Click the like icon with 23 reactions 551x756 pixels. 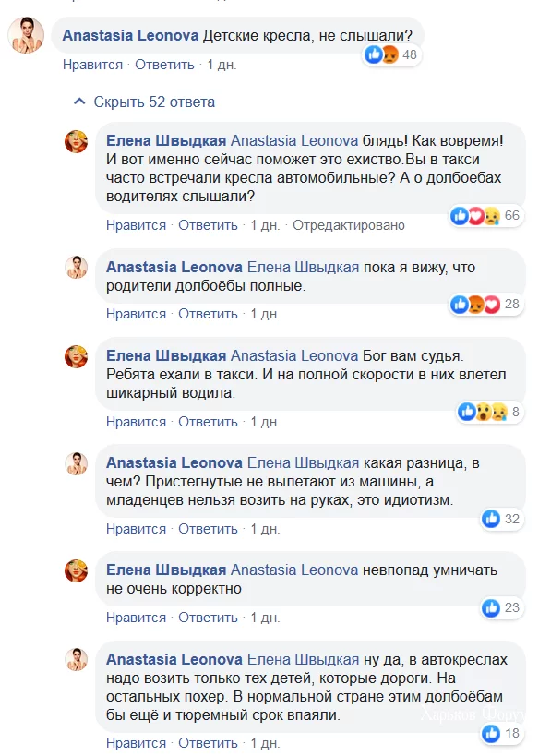[x=491, y=608]
